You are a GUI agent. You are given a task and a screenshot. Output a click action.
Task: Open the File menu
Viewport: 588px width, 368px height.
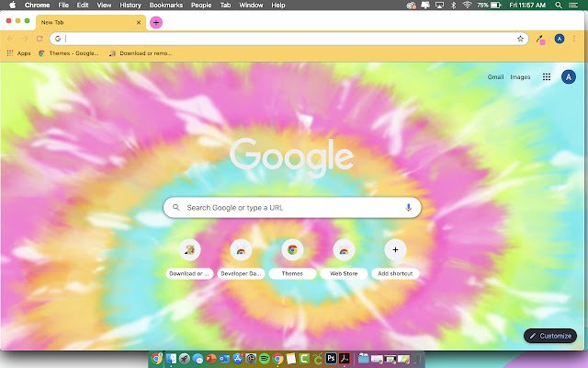(x=63, y=5)
